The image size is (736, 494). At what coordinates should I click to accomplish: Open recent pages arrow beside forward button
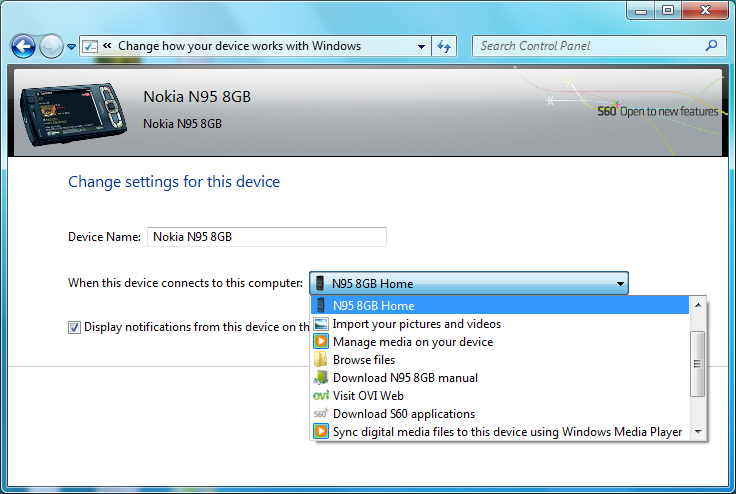(71, 47)
